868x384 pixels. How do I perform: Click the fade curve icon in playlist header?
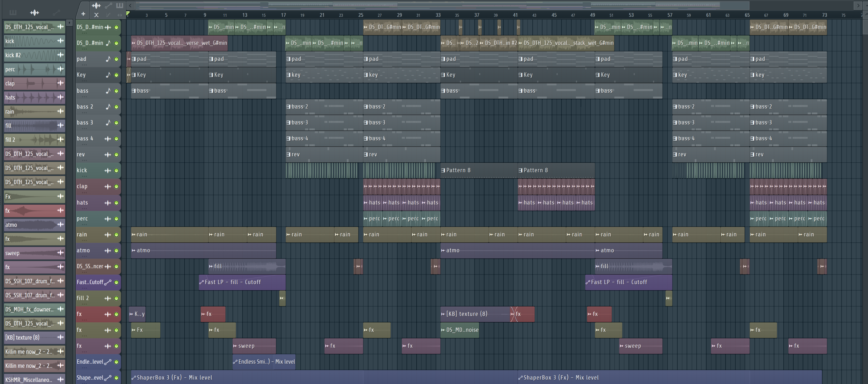pos(108,15)
